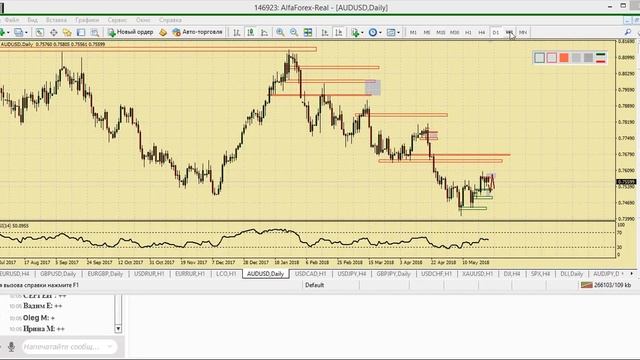The image size is (640, 360).
Task: Show the Data Window crosshair icon
Action: [53, 32]
